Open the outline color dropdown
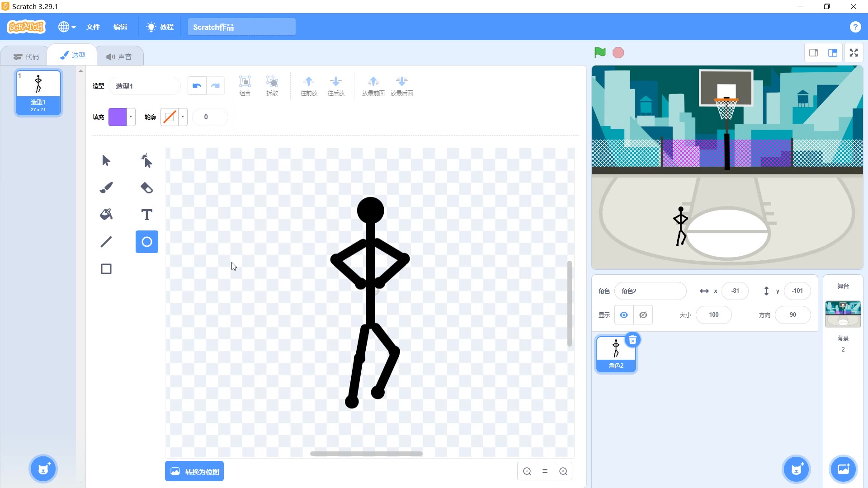This screenshot has height=488, width=868. 183,117
